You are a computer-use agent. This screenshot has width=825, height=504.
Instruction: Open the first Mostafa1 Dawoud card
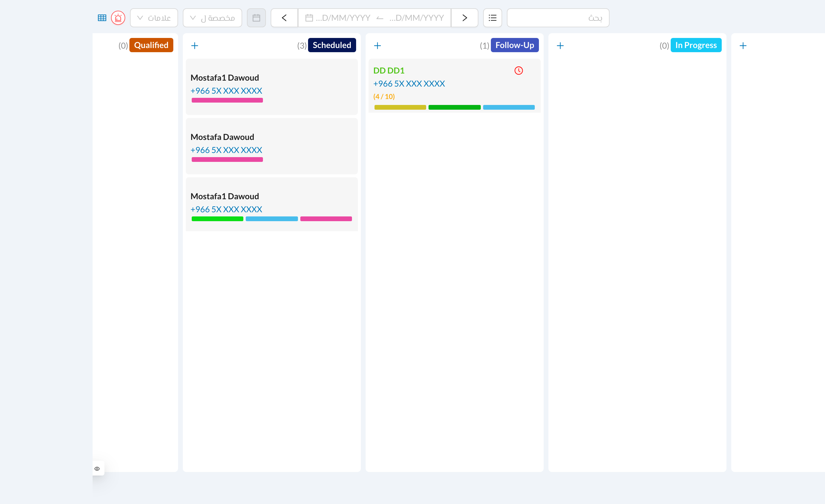pos(272,87)
